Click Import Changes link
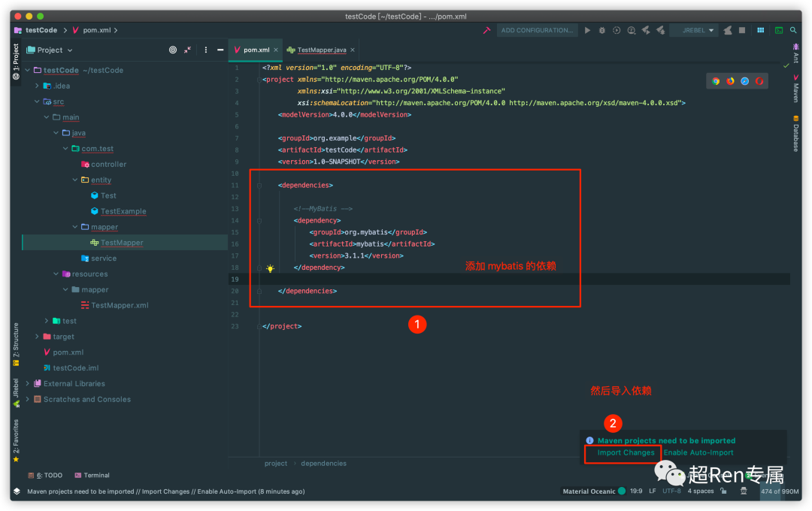 tap(626, 452)
